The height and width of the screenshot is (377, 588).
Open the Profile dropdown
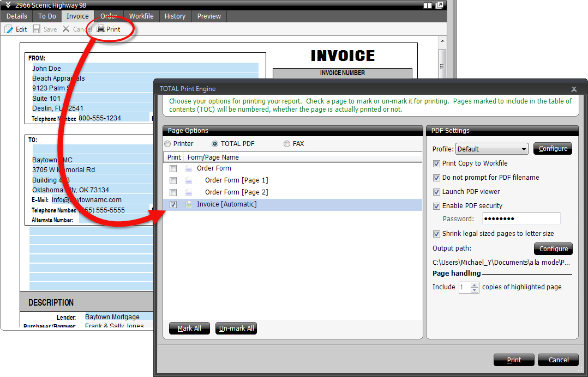coord(492,149)
